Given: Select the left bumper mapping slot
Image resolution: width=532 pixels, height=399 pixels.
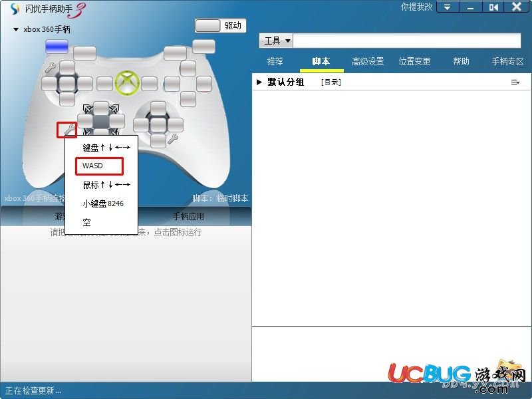Looking at the screenshot, I should (84, 53).
